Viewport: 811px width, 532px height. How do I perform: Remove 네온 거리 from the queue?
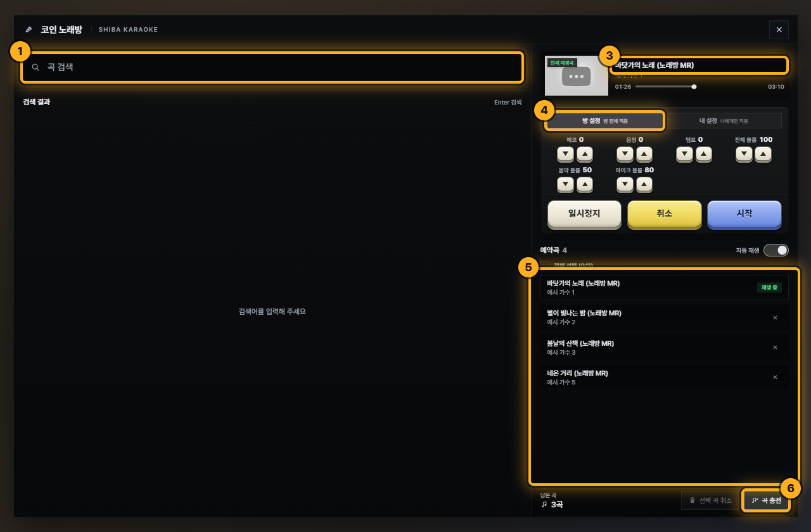tap(775, 377)
